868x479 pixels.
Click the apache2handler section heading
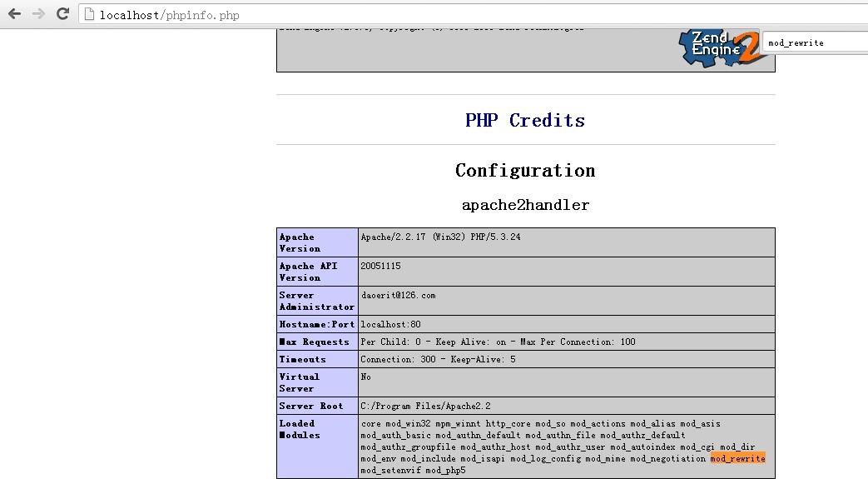pyautogui.click(x=525, y=205)
